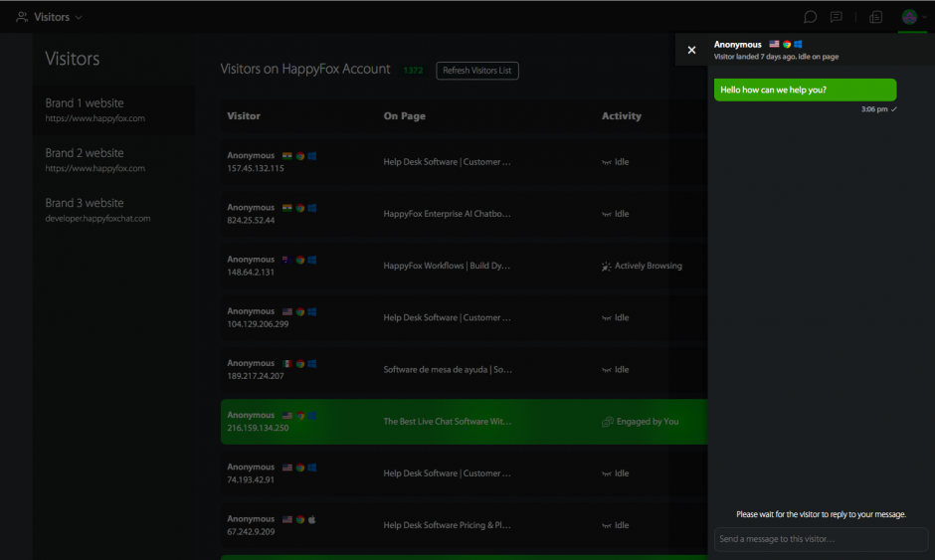Expand the Visitors dropdown menu

tap(79, 18)
